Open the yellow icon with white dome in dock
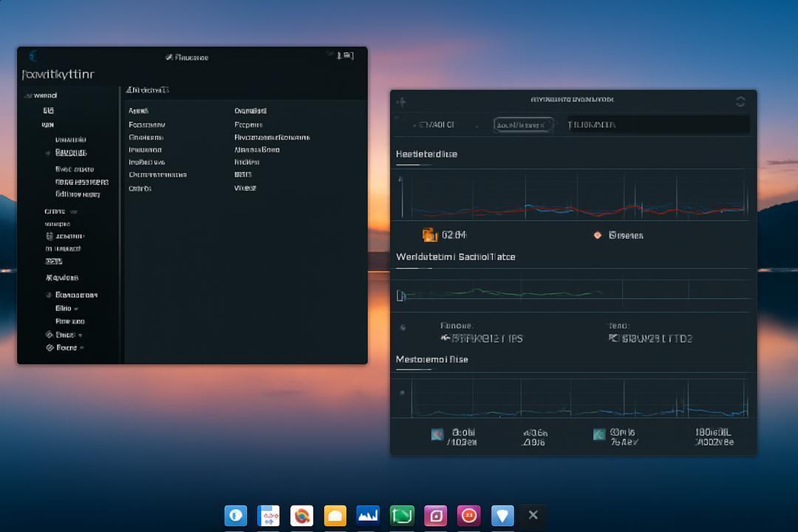Screen dimensions: 798x532 pos(335,515)
